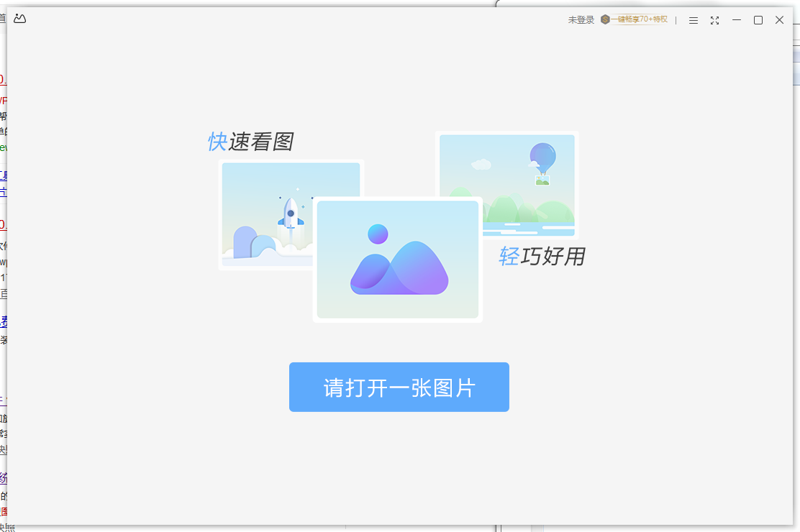This screenshot has width=800, height=532.
Task: Click the 请打开一张图片 button
Action: pyautogui.click(x=399, y=387)
